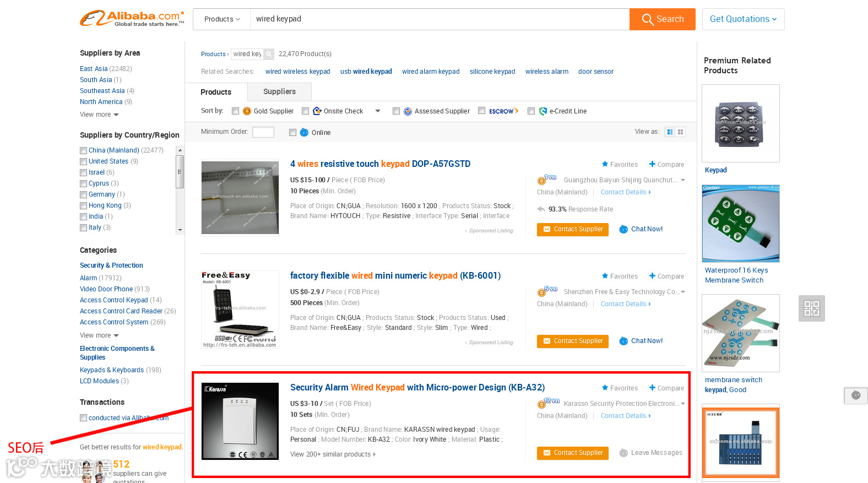Click Favorites star for DOP-A57GSTD keypad

[x=605, y=164]
